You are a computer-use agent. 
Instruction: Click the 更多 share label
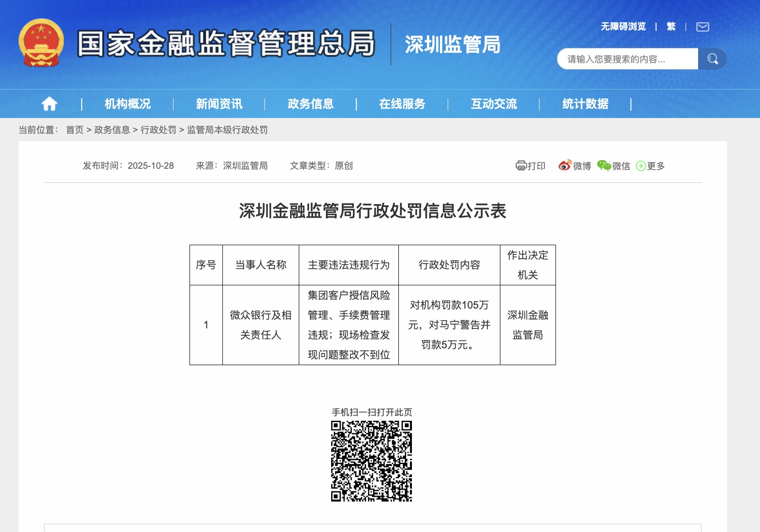click(x=656, y=166)
